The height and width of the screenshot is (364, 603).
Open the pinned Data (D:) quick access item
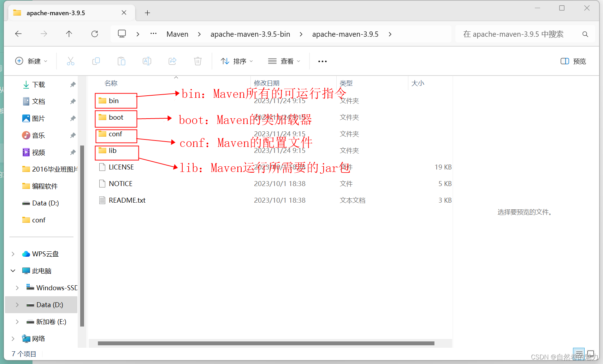pos(41,203)
